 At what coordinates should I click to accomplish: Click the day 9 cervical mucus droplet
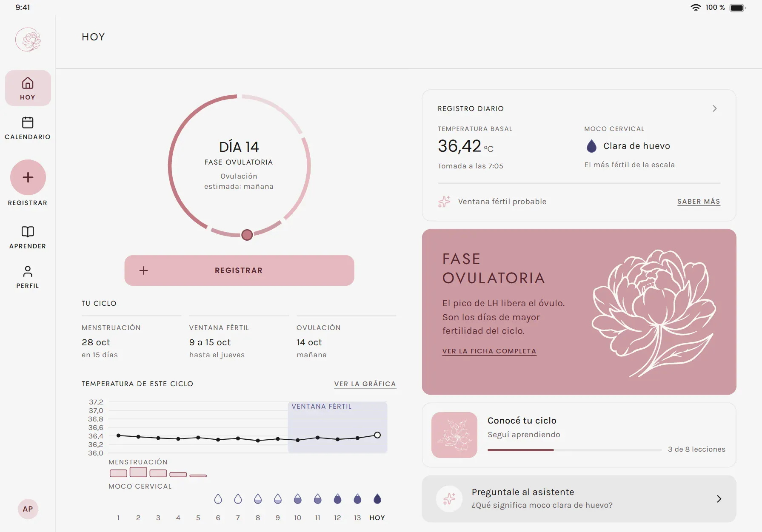(x=278, y=499)
